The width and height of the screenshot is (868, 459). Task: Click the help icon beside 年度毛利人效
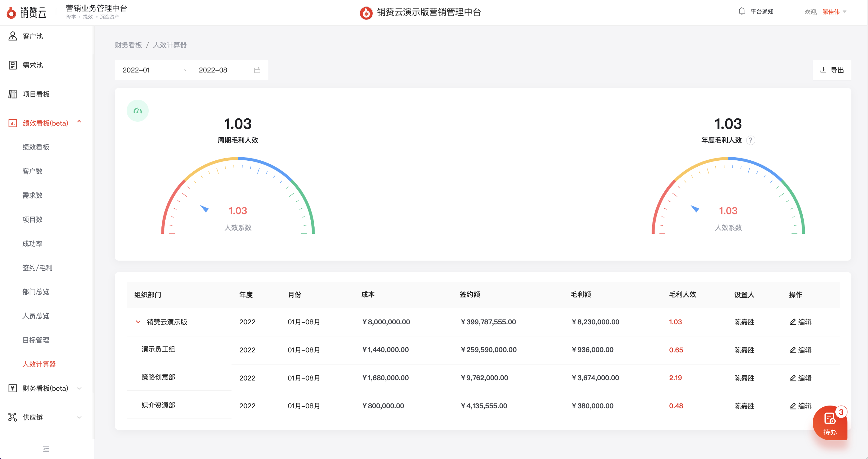pos(751,140)
